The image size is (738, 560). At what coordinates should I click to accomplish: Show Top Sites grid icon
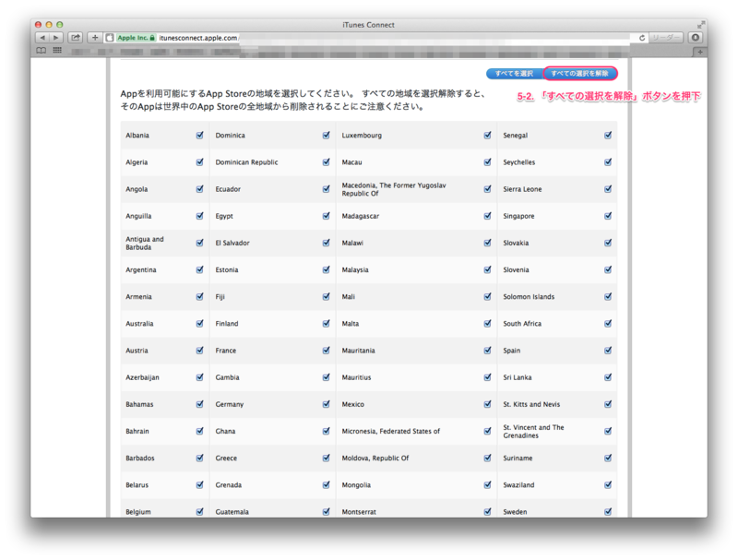[x=57, y=51]
